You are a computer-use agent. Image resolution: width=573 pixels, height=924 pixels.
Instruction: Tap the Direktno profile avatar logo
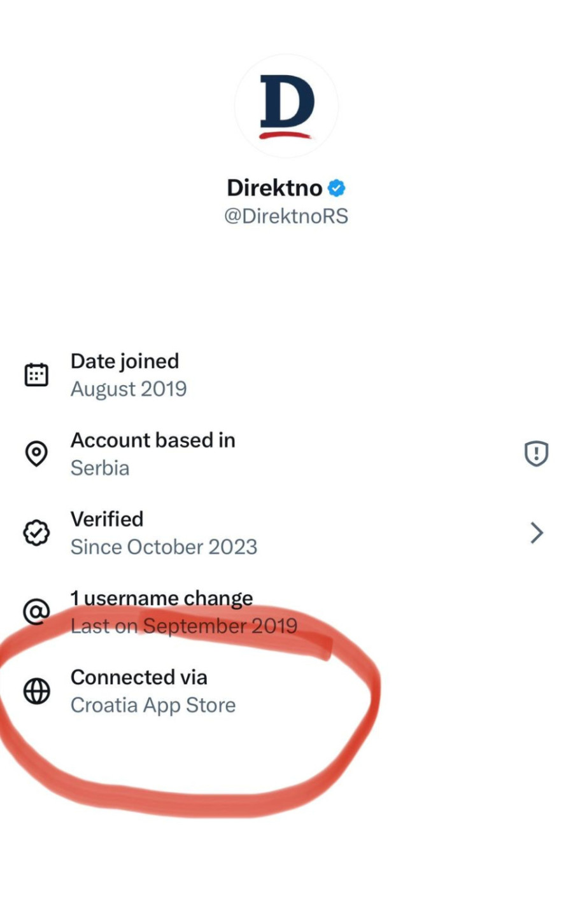click(x=286, y=106)
